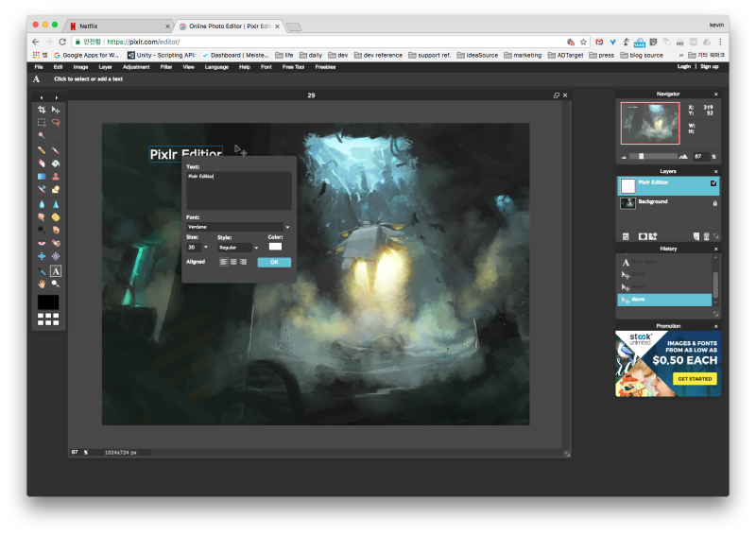This screenshot has width=756, height=535.
Task: Add a layer mask via Layers panel icon
Action: pyautogui.click(x=643, y=236)
